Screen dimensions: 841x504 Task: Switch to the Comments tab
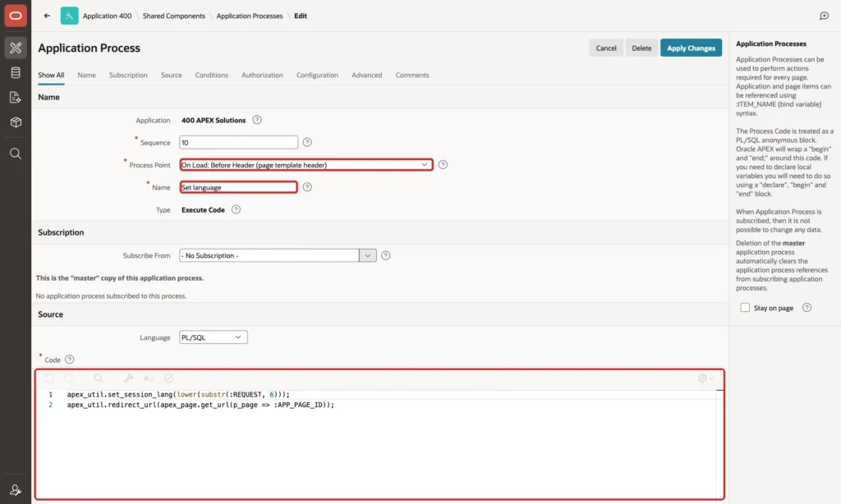click(412, 75)
